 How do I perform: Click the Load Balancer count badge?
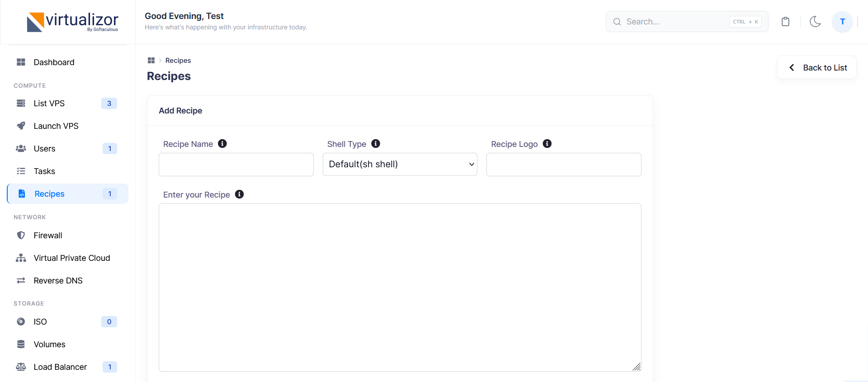pos(110,367)
